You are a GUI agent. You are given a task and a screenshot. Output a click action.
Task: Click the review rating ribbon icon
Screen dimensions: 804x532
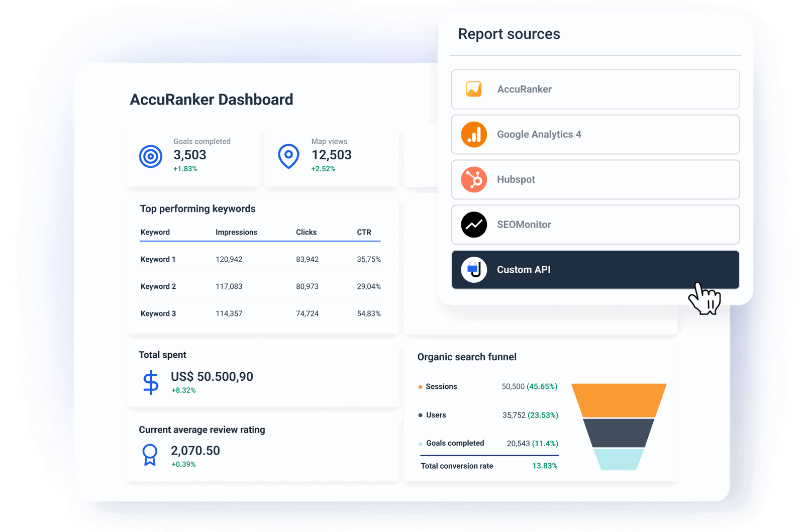[x=150, y=455]
